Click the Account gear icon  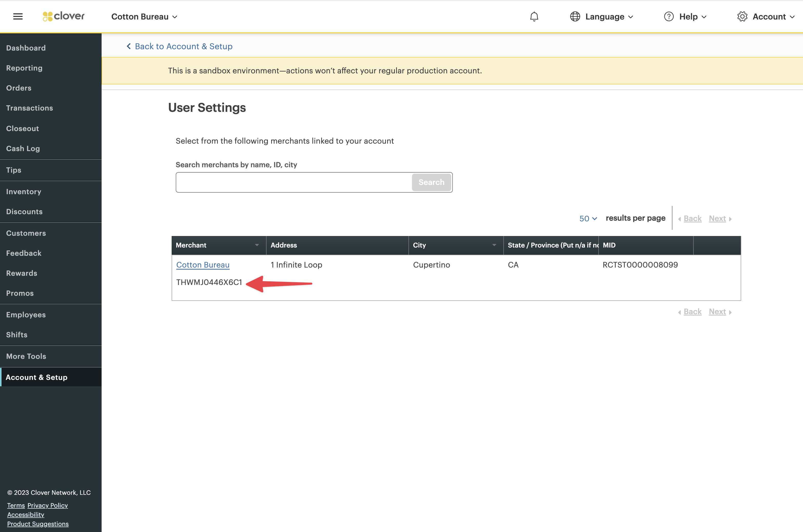[743, 16]
